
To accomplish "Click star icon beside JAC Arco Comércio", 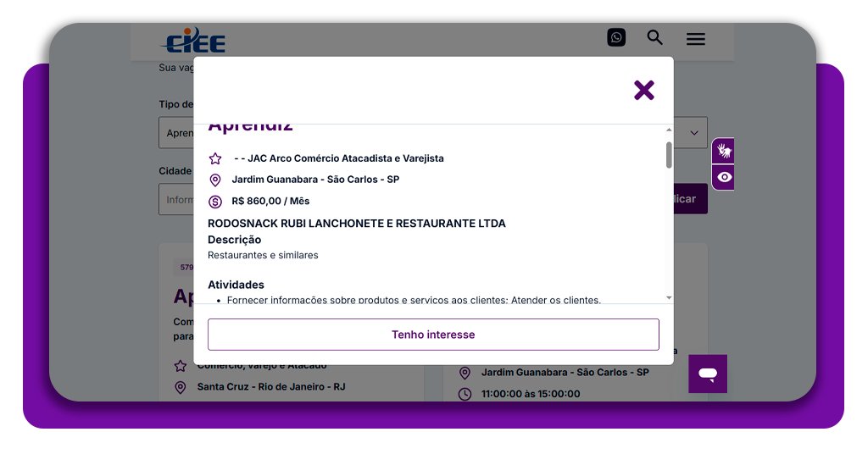I will [215, 158].
